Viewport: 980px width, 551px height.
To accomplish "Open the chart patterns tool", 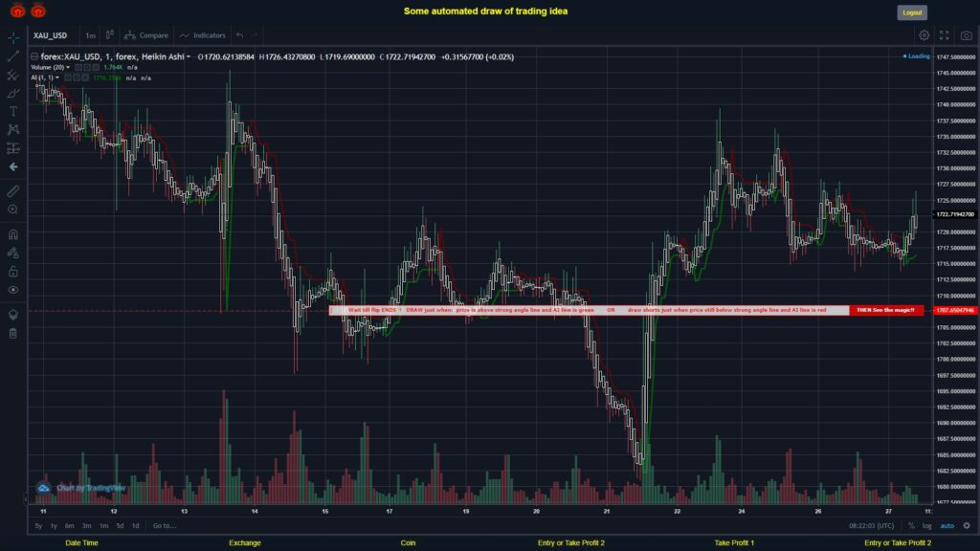I will [x=13, y=129].
